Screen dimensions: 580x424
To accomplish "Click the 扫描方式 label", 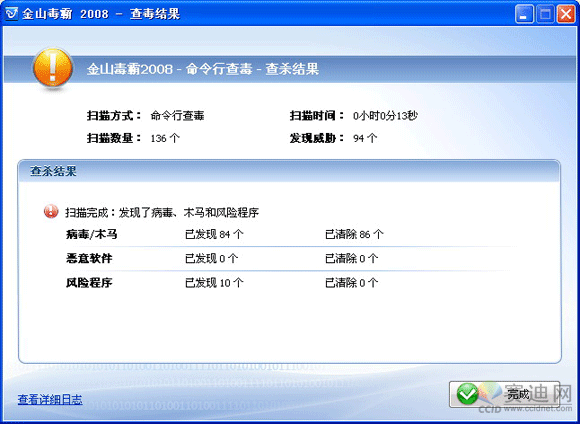I will pos(114,116).
